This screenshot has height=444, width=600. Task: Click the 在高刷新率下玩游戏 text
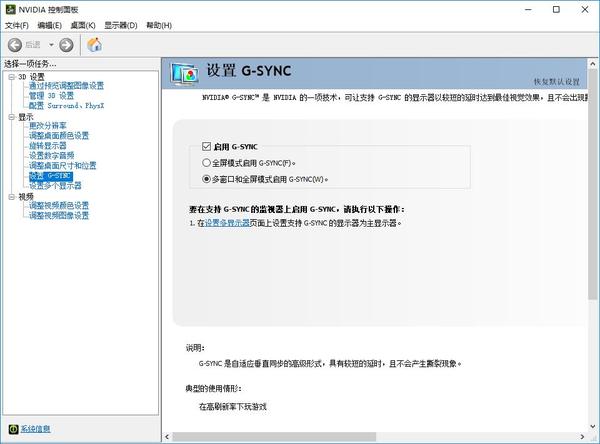233,406
